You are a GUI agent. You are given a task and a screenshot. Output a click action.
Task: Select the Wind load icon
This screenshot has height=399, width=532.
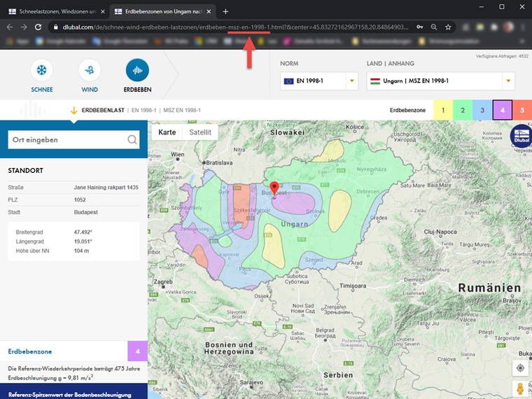[x=90, y=70]
